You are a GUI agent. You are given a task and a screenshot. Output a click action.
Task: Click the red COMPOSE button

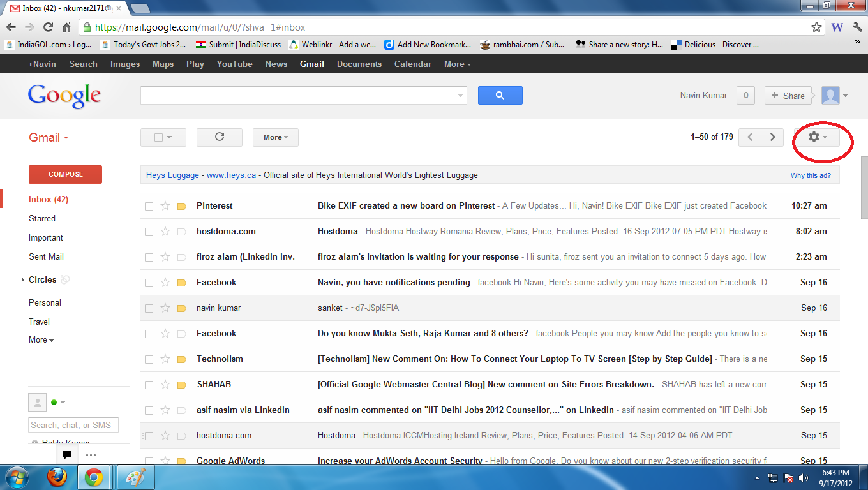(65, 174)
